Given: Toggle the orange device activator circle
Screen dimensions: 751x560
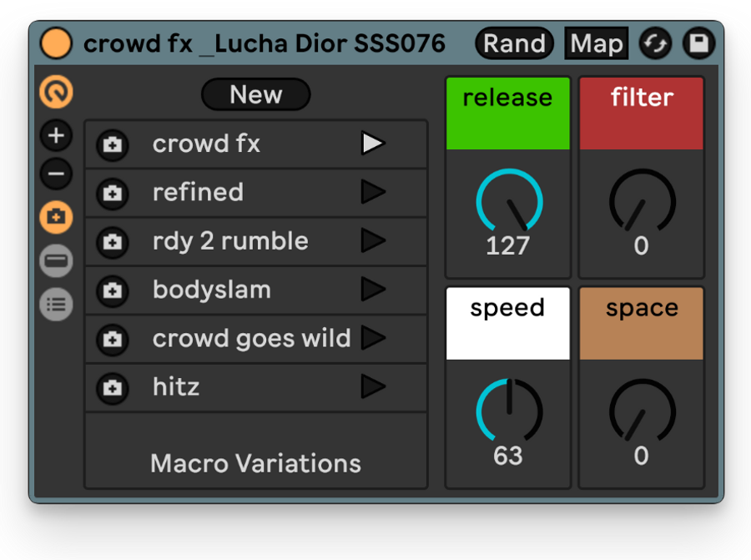Looking at the screenshot, I should (56, 43).
